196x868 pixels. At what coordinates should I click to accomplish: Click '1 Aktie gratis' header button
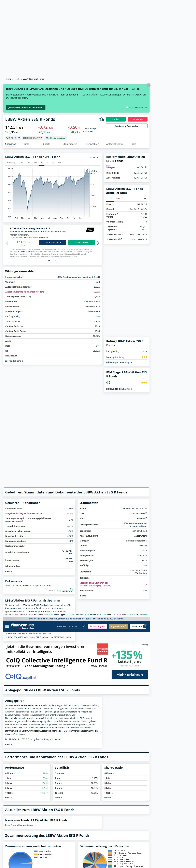98,626
